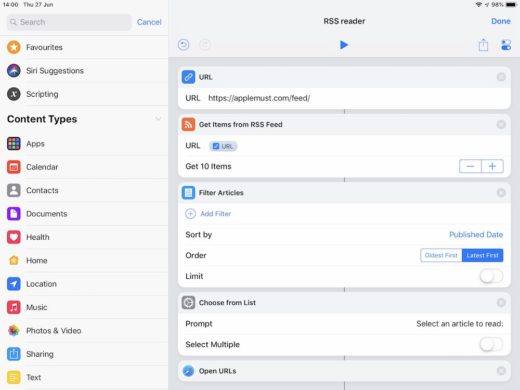The height and width of the screenshot is (390, 520).
Task: Choose the Contacts icon
Action: (14, 190)
